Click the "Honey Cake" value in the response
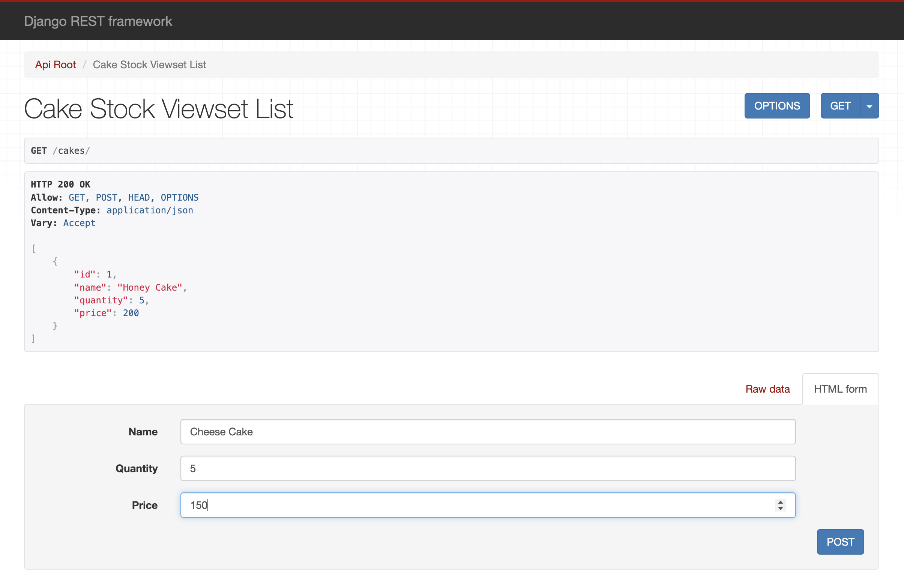Image resolution: width=904 pixels, height=588 pixels. 150,288
